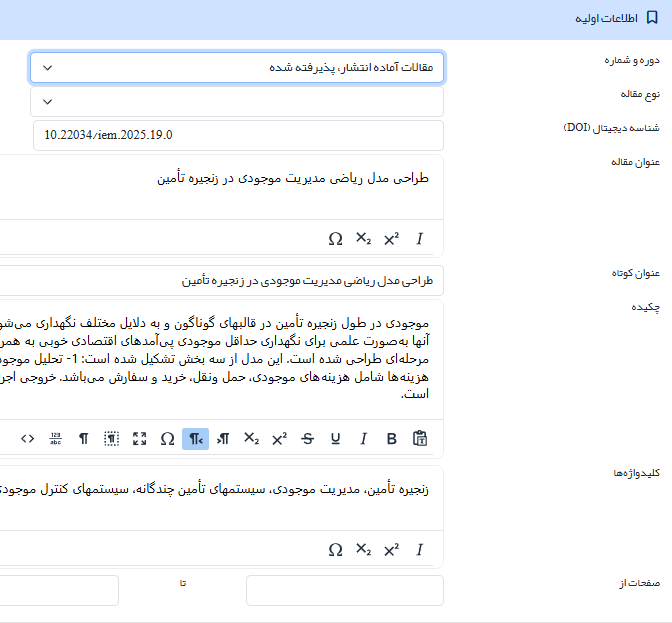Click paste-as-text icon in abstract toolbar
The image size is (672, 623).
(x=420, y=438)
